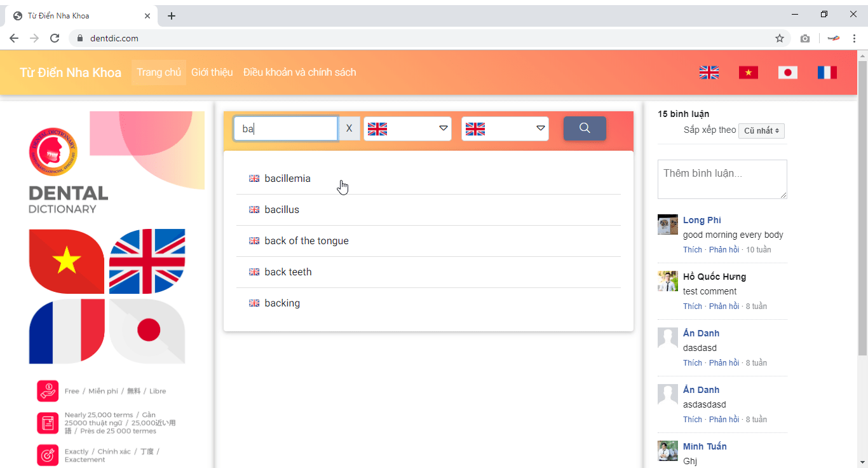The image size is (868, 468).
Task: Switch site language using UK flag in header
Action: pos(709,72)
